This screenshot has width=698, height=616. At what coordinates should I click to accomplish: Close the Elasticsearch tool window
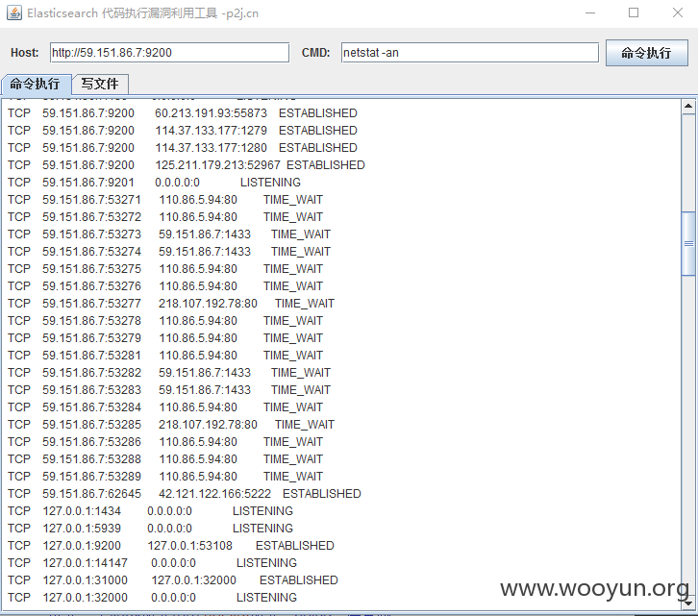coord(678,12)
